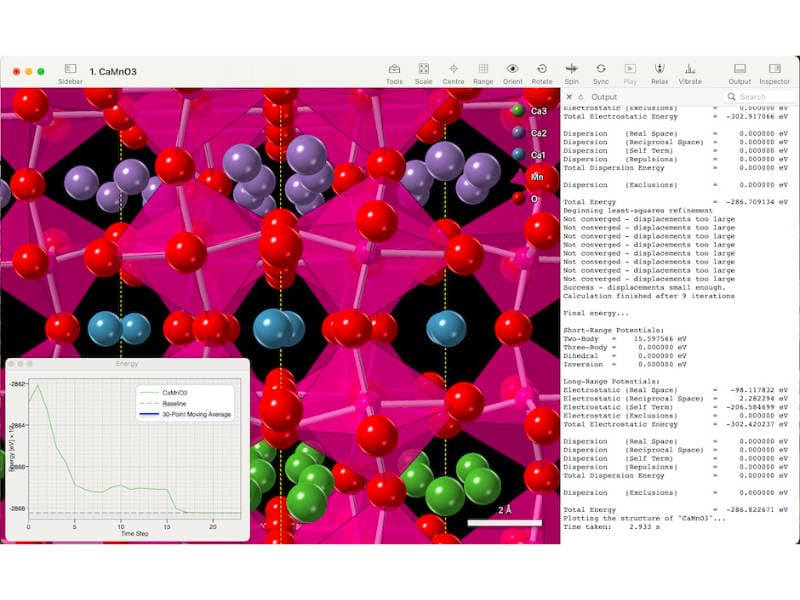
Task: Click the Energy plot window title
Action: click(x=127, y=364)
